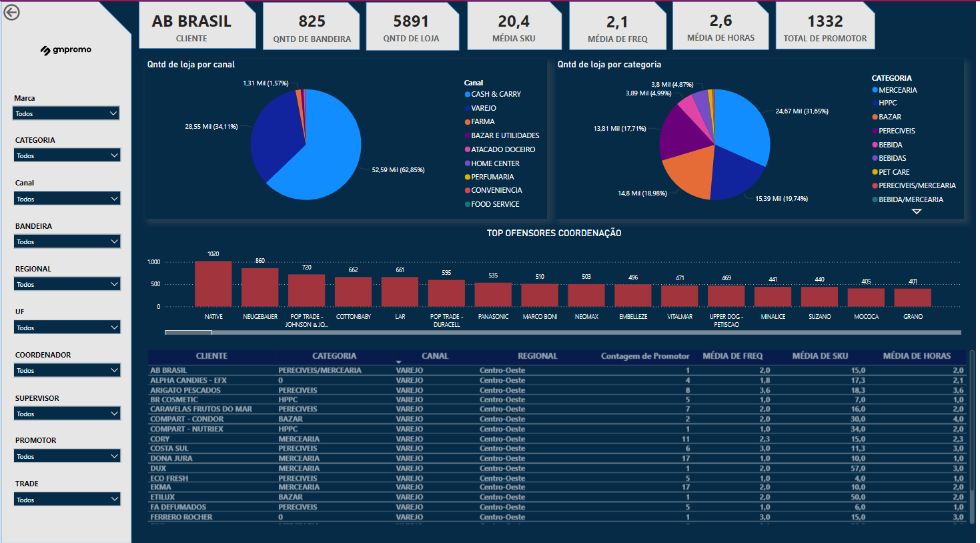Click the back arrow icon
Viewport: 980px width, 543px height.
tap(11, 12)
